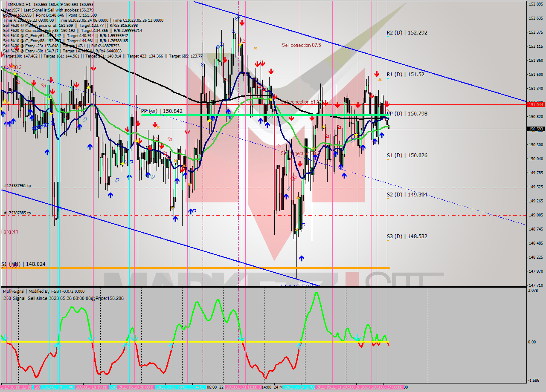This screenshot has width=546, height=392.
Task: Click the red down arrow at the chart's highest peak
Action: (242, 23)
